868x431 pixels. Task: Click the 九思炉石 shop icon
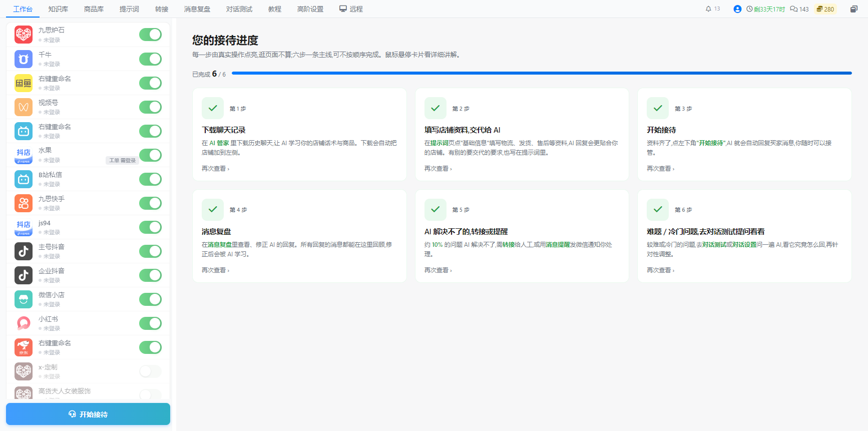(24, 35)
